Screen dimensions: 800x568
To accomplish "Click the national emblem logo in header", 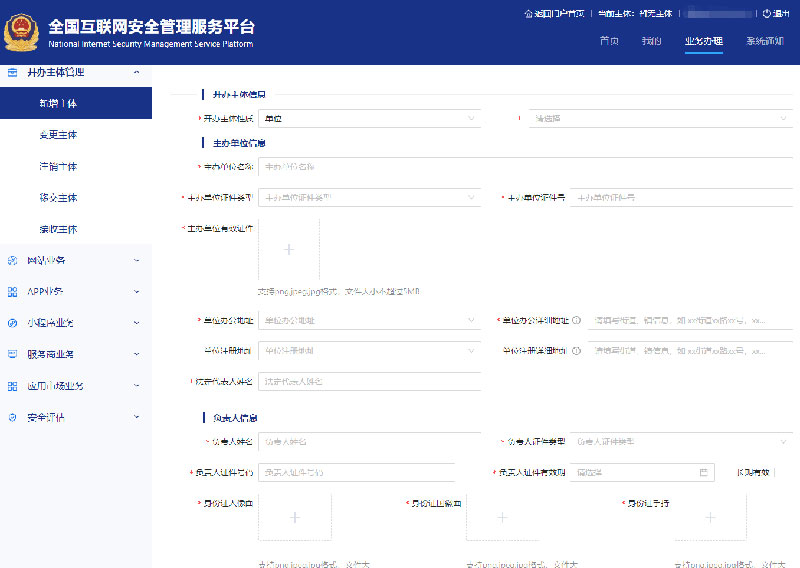I will (21, 32).
